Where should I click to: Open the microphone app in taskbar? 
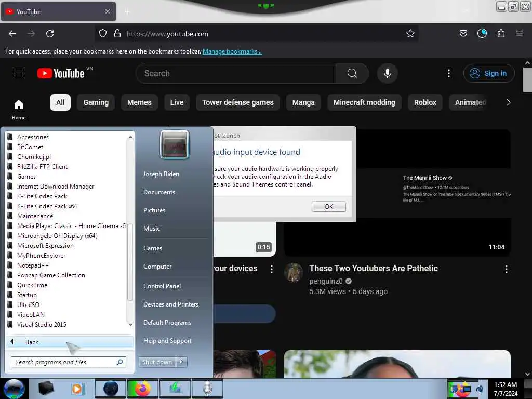[207, 389]
